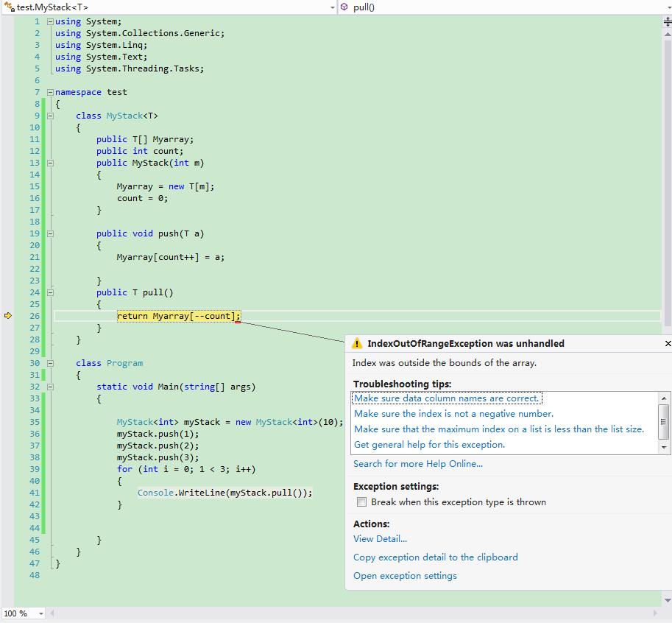Collapse the namespace test block

50,92
